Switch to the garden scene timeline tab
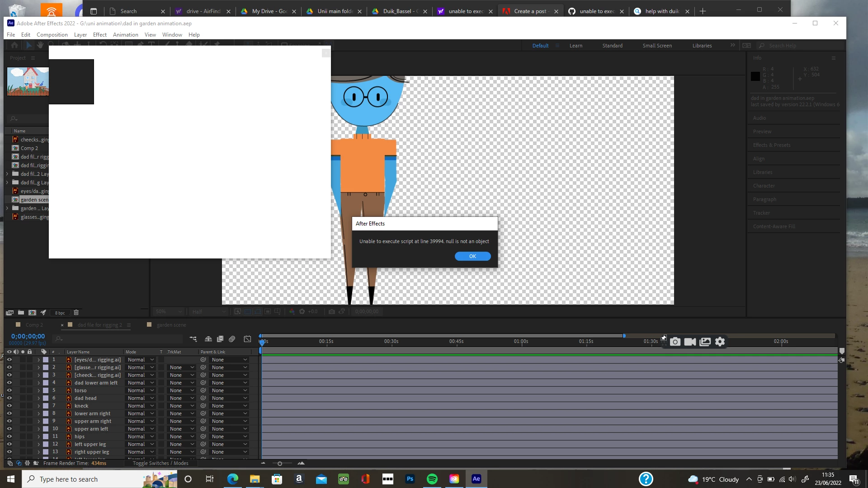 pyautogui.click(x=171, y=325)
